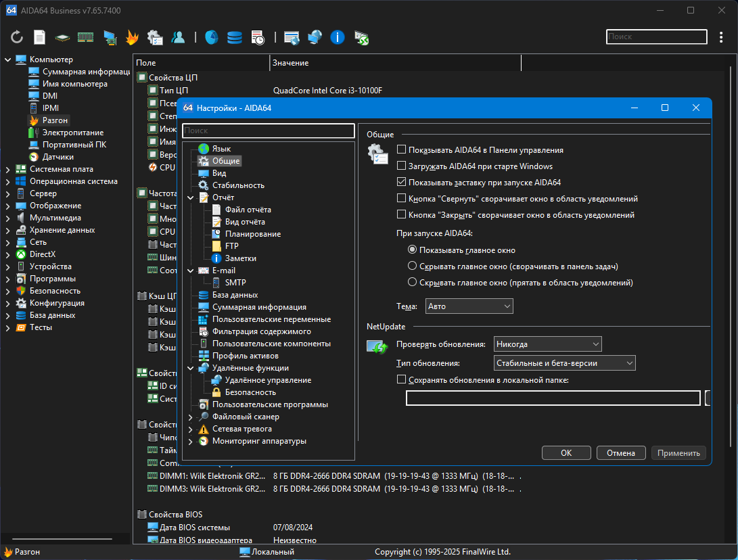Expand the Сетевая тревога node

(x=191, y=429)
